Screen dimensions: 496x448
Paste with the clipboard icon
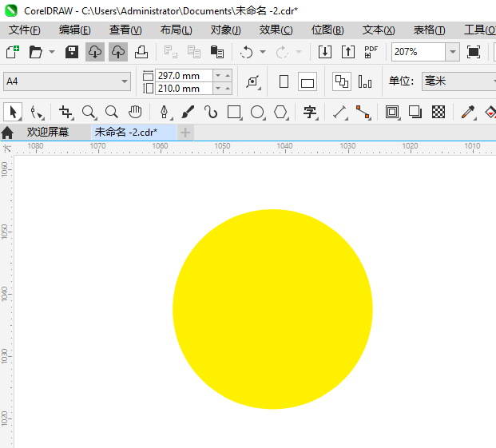[217, 52]
